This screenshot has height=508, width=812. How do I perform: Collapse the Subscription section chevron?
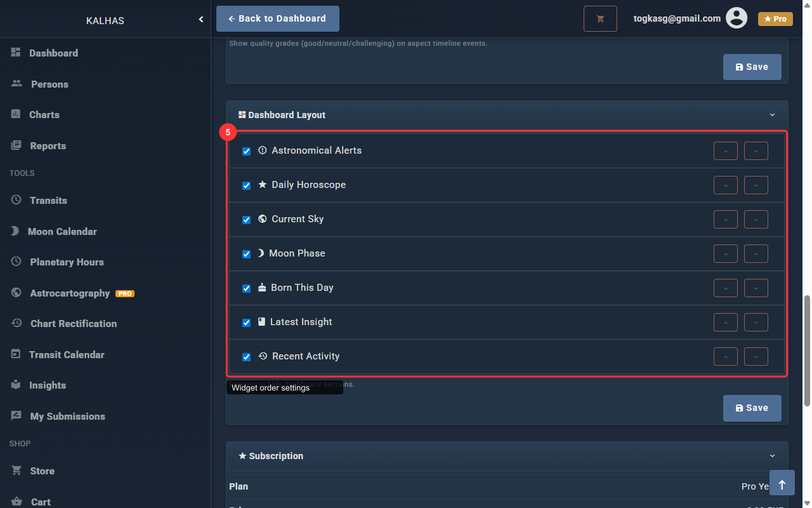pos(772,456)
